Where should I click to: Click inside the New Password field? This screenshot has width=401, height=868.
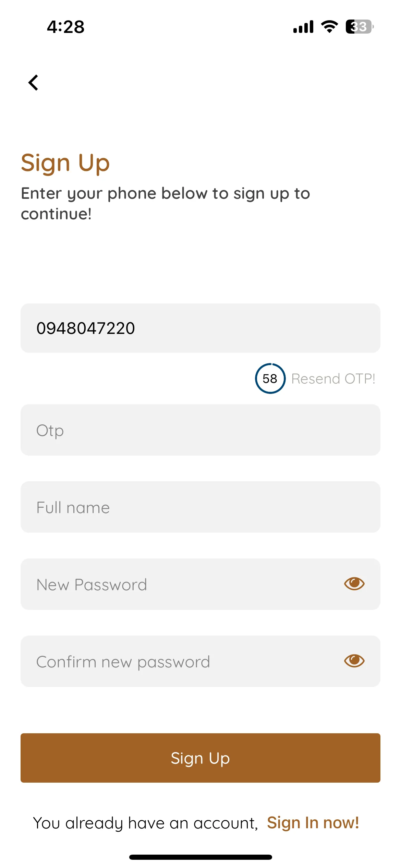coord(200,584)
